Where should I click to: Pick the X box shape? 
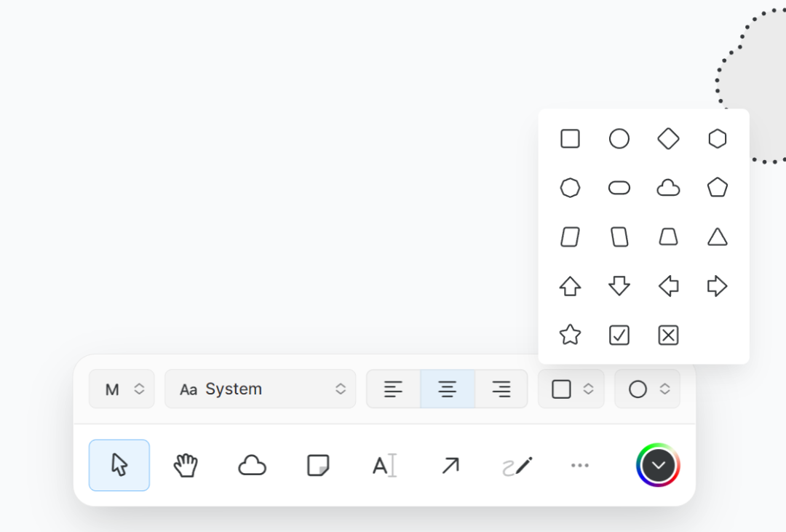coord(668,336)
